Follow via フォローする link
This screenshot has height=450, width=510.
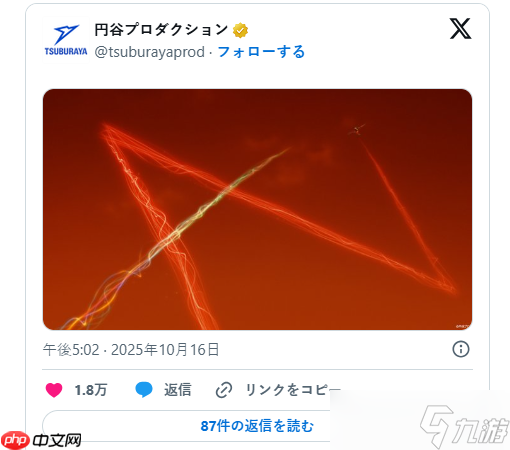(261, 52)
